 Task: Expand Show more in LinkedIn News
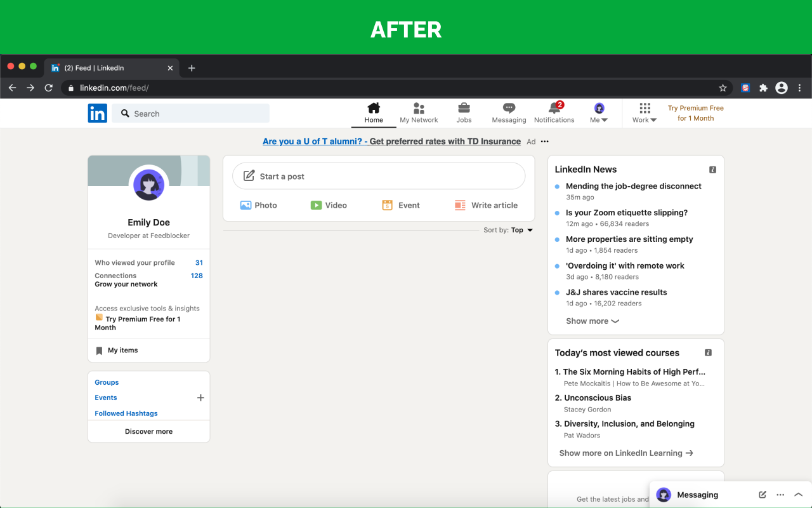(593, 321)
